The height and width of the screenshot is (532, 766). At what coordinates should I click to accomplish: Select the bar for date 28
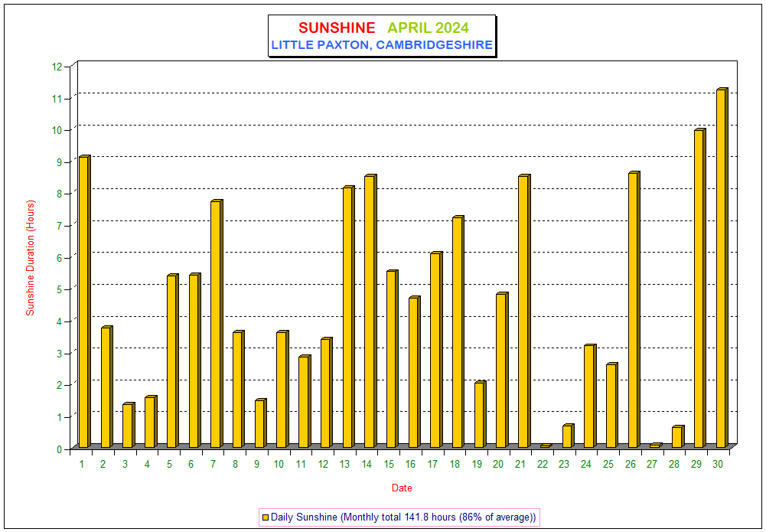(x=677, y=437)
